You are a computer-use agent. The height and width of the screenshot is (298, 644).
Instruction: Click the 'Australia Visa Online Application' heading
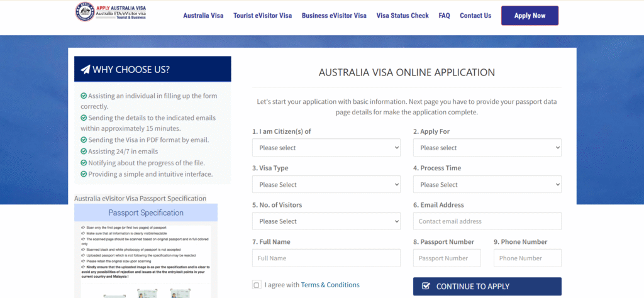click(x=407, y=73)
